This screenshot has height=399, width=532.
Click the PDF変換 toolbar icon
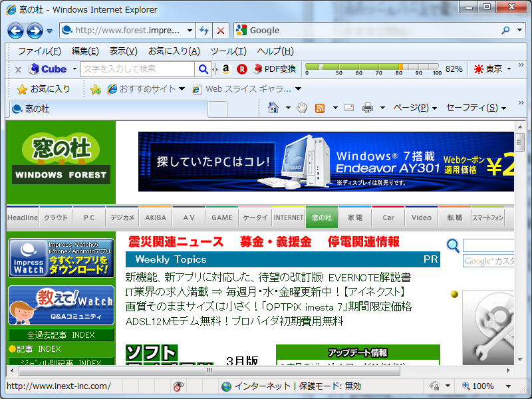276,68
